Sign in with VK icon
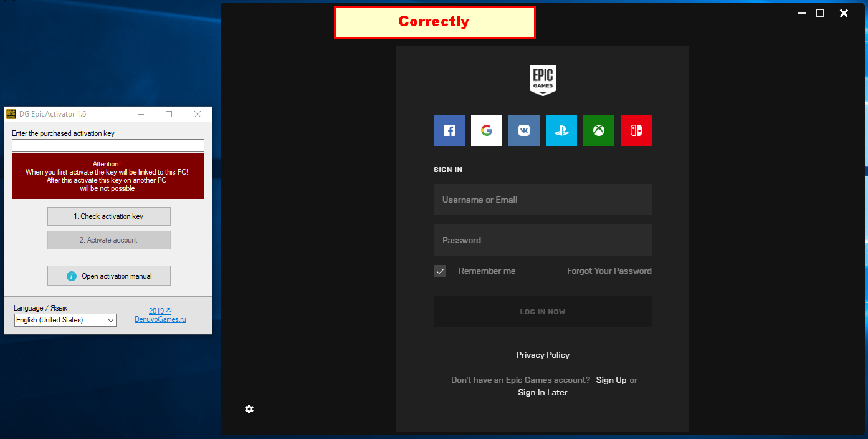This screenshot has width=868, height=439. click(524, 130)
